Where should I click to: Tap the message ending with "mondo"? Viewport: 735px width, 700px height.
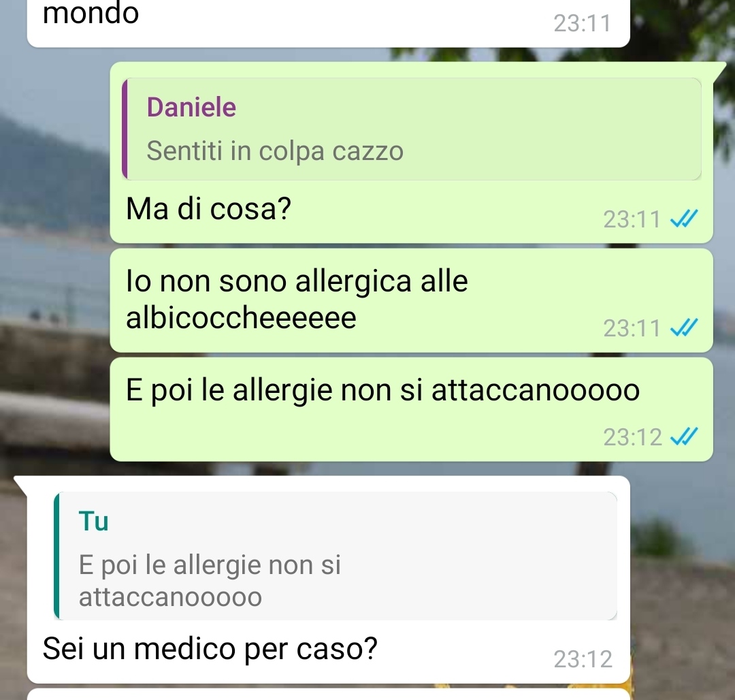pos(328,21)
